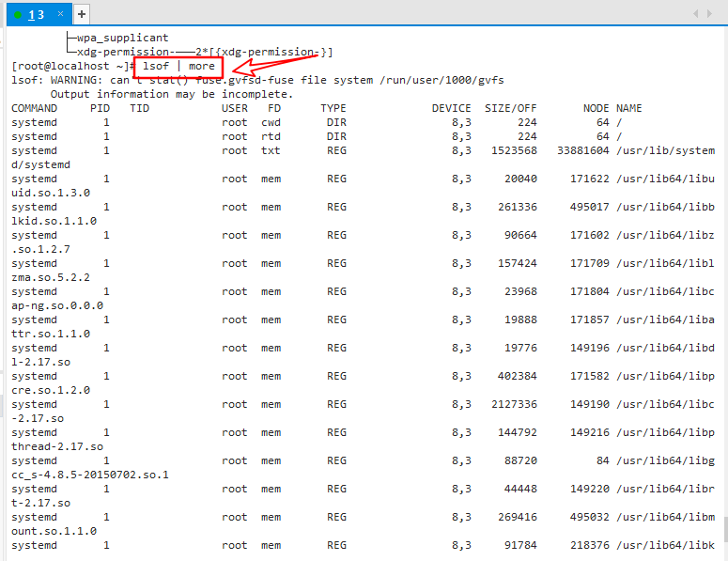Click the node value 218376
The height and width of the screenshot is (561, 728).
(x=590, y=545)
